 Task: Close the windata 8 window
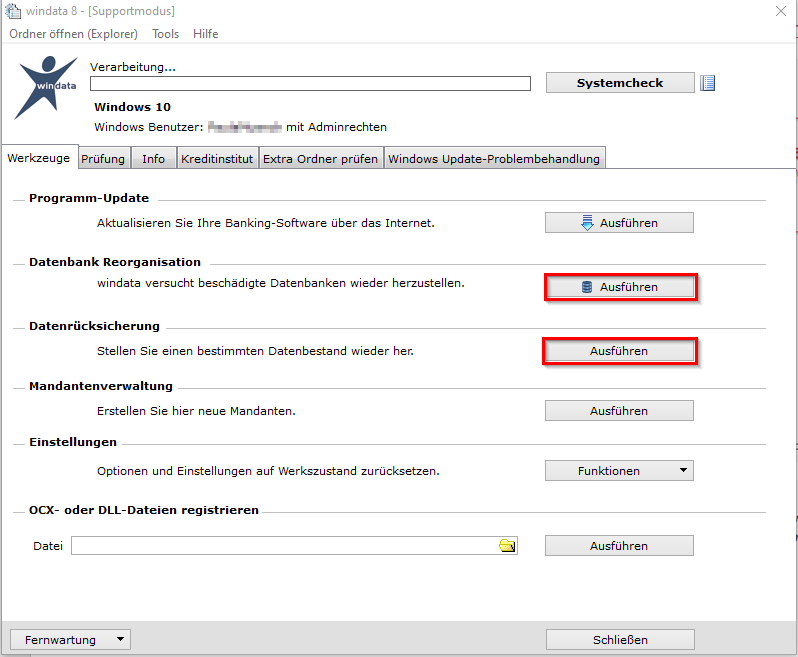tap(781, 11)
